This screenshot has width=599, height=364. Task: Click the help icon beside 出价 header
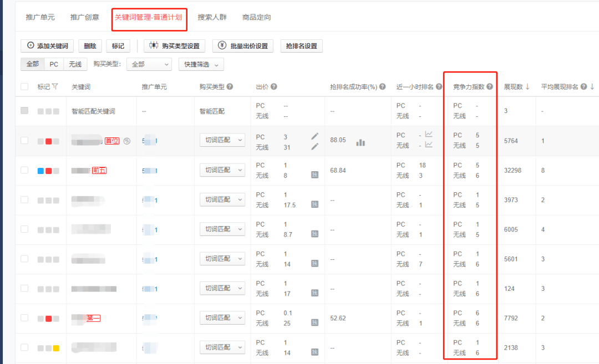tap(274, 87)
